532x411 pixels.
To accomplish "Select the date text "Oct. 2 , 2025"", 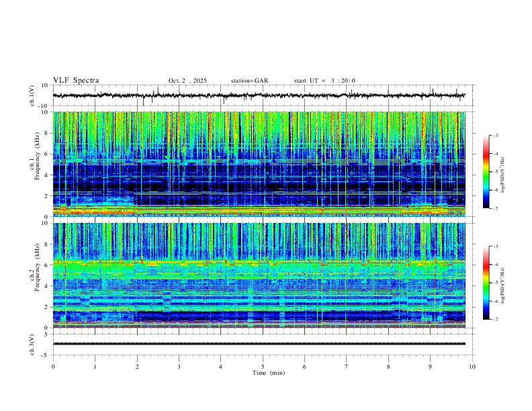I will [x=187, y=81].
